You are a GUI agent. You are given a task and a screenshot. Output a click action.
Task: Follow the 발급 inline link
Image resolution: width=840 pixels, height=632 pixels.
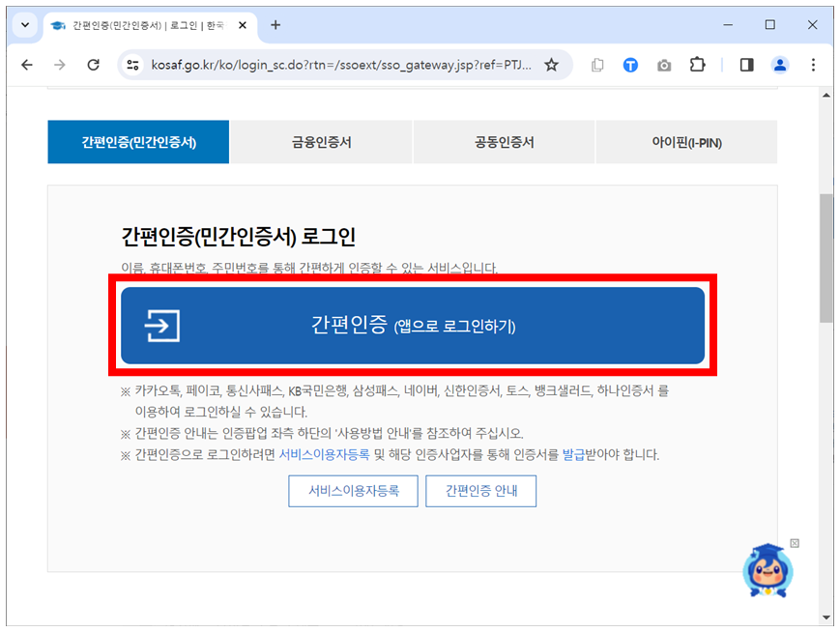(x=573, y=455)
